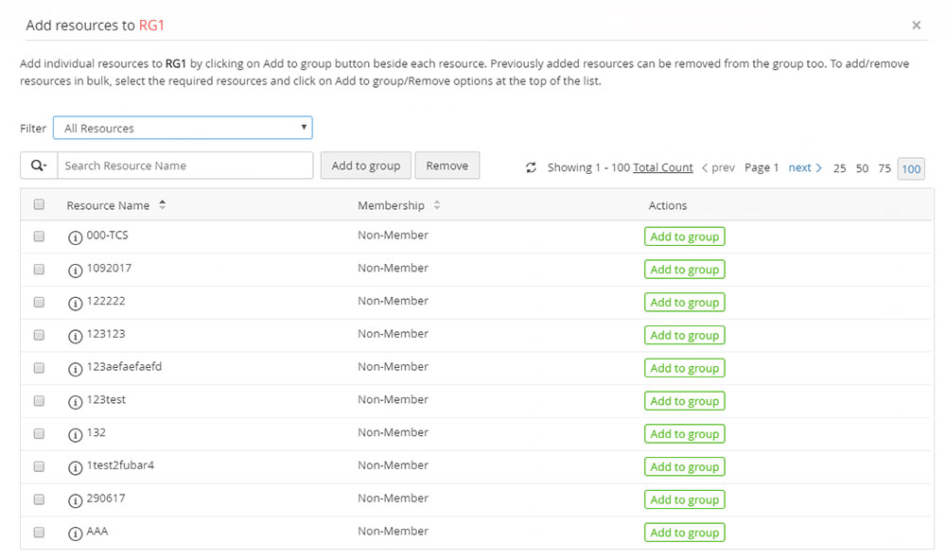Open info icon for resource 123test

point(76,402)
